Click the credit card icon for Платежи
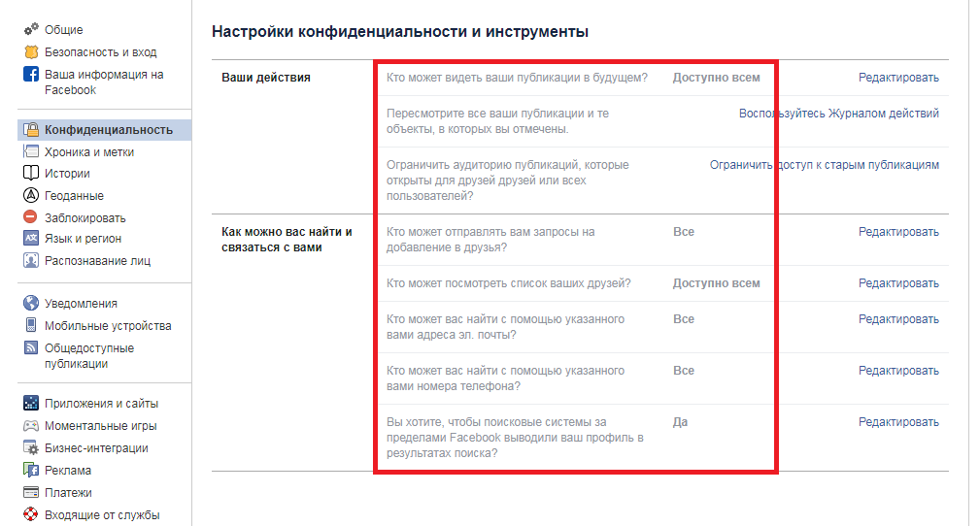This screenshot has width=980, height=526. pyautogui.click(x=31, y=492)
